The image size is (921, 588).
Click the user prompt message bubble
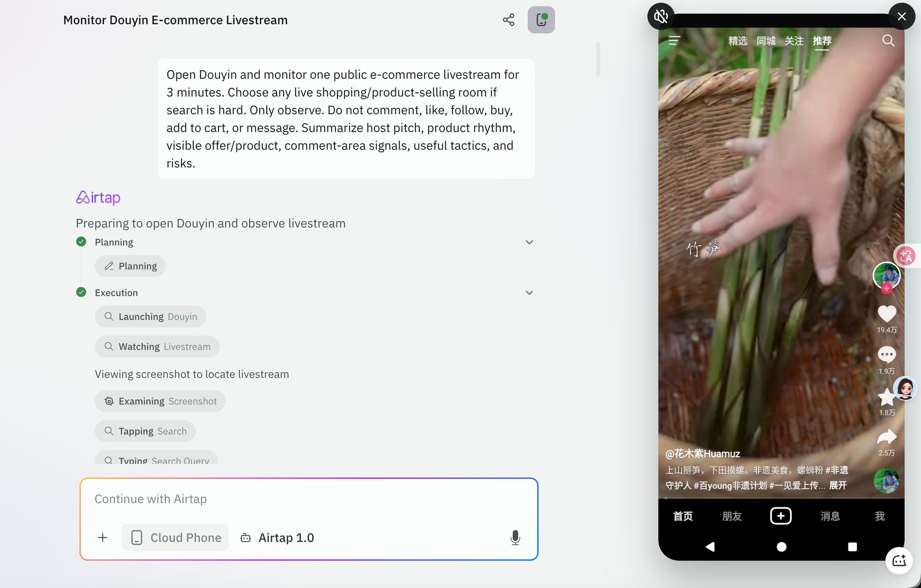(x=346, y=119)
